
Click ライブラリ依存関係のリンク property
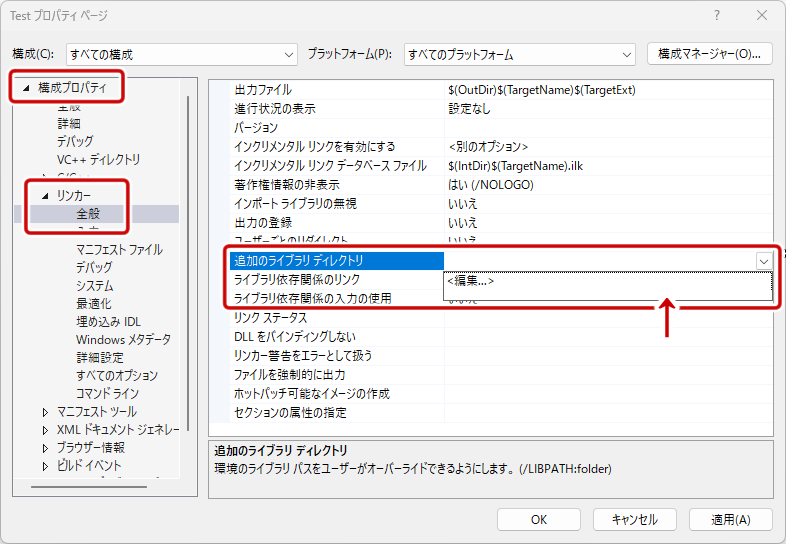tap(297, 280)
